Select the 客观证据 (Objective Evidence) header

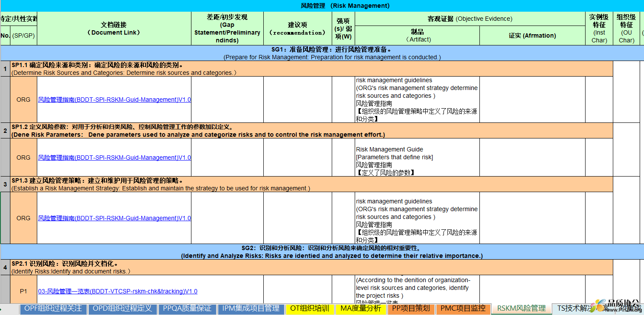pos(470,19)
